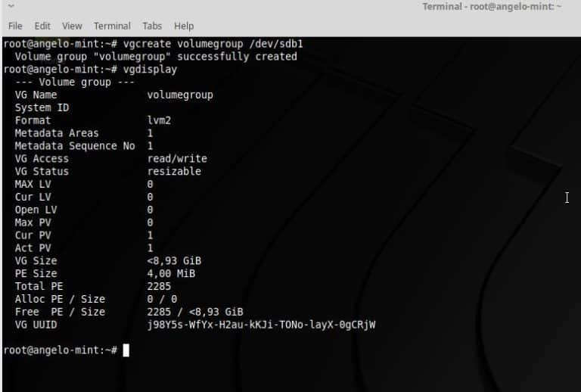Click the 'System ID' row
The image size is (581, 392).
pos(42,107)
